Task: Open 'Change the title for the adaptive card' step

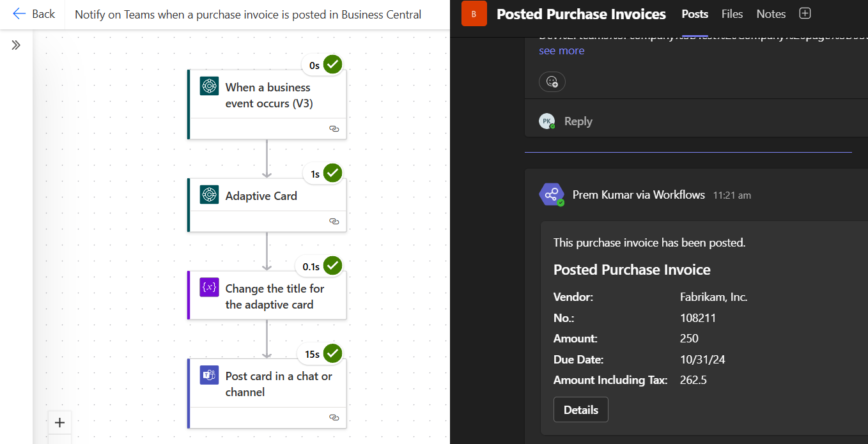Action: [x=267, y=295]
